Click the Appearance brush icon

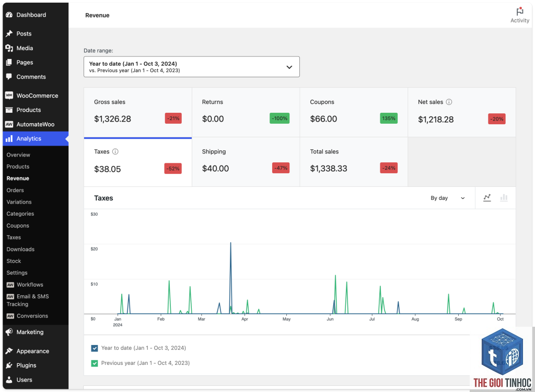(x=9, y=351)
